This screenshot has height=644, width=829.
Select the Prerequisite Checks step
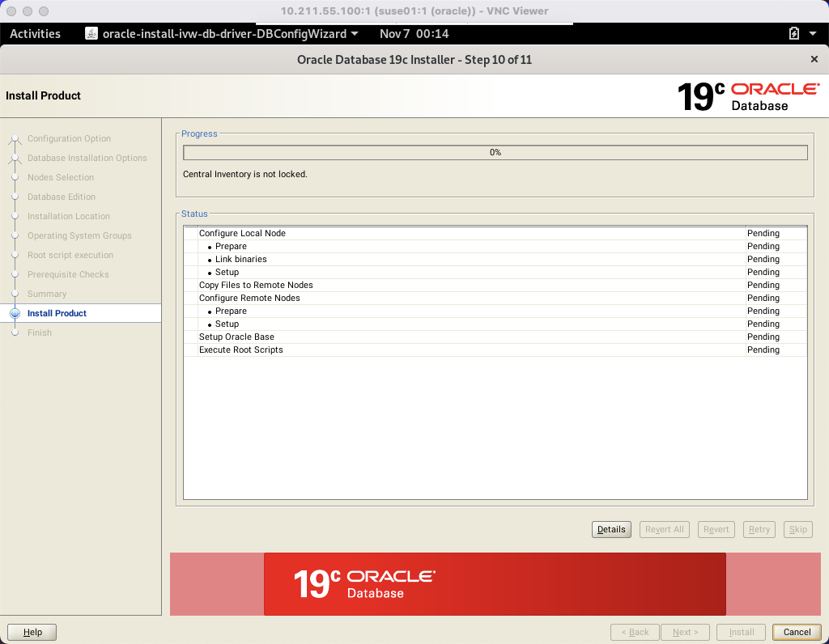point(68,274)
